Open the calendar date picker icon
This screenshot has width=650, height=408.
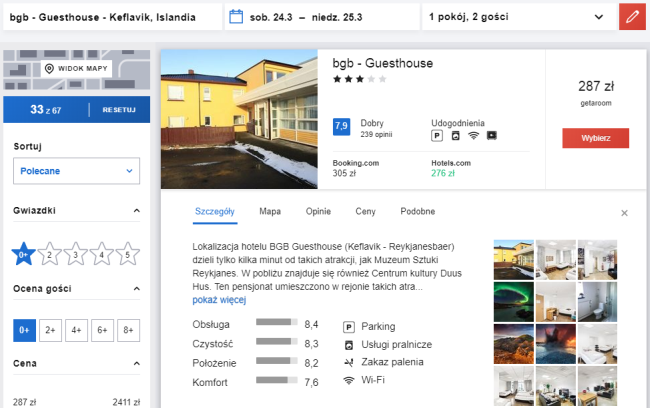[x=236, y=17]
